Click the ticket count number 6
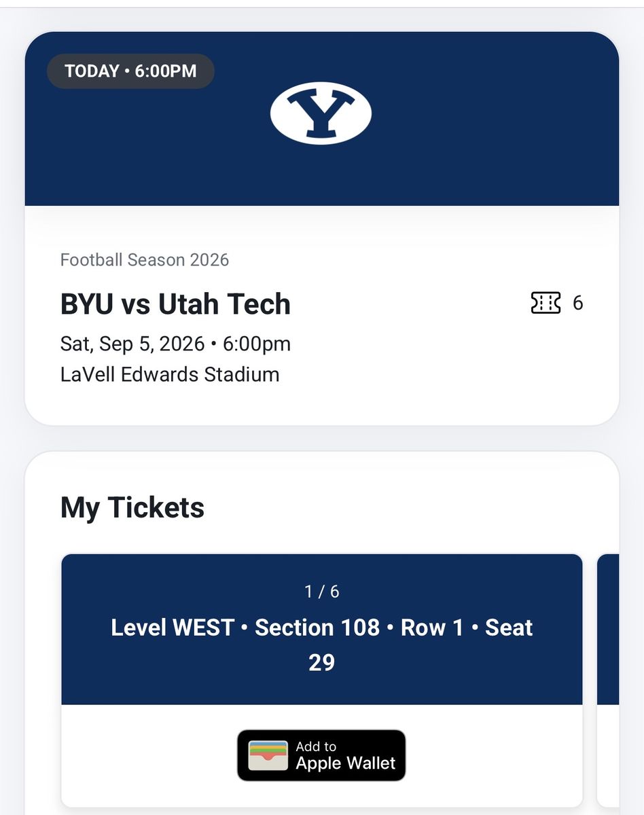 coord(577,303)
